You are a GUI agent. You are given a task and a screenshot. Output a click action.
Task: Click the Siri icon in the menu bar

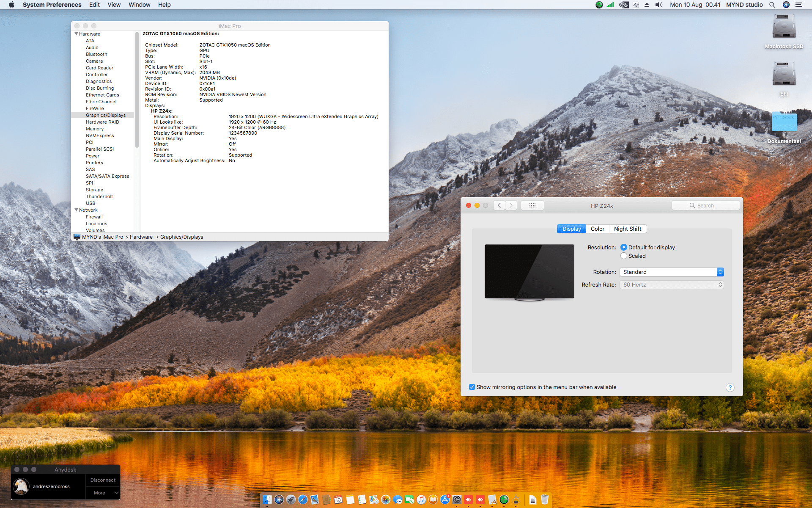(x=786, y=5)
